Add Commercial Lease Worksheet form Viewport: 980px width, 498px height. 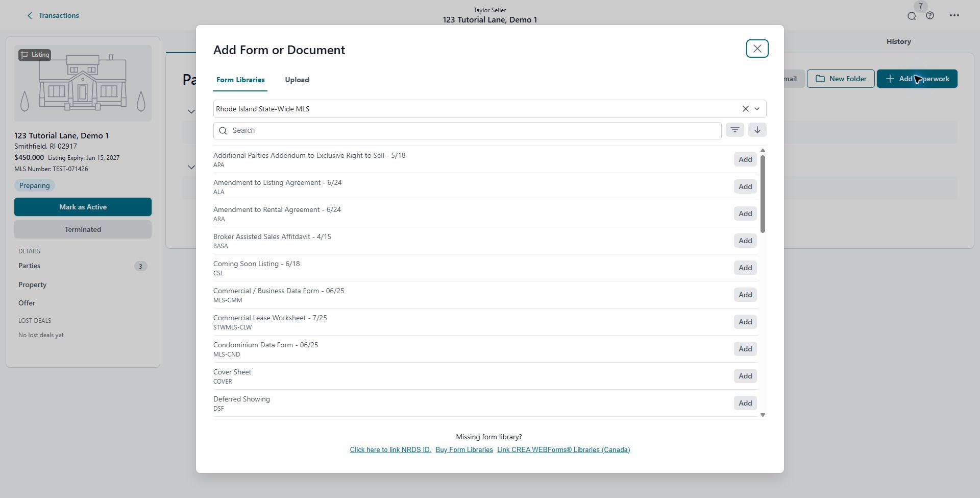click(x=745, y=322)
